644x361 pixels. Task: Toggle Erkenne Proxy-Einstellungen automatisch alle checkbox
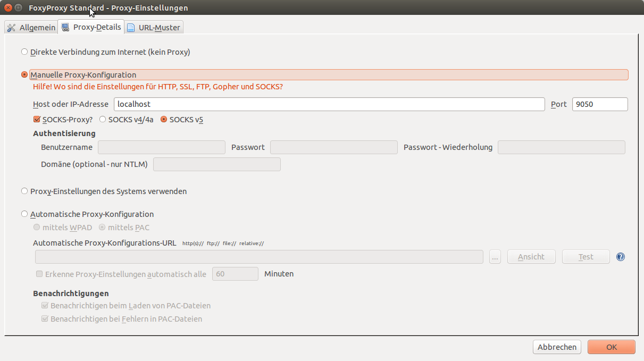point(39,274)
